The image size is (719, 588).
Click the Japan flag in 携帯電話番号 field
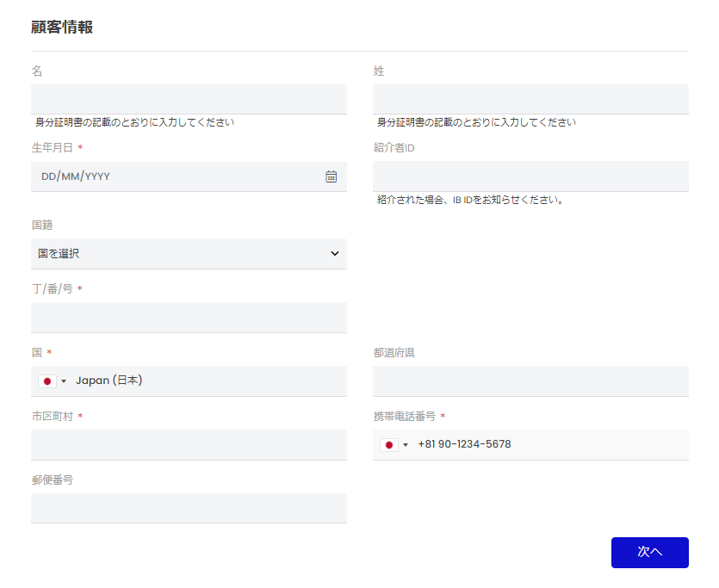click(389, 444)
